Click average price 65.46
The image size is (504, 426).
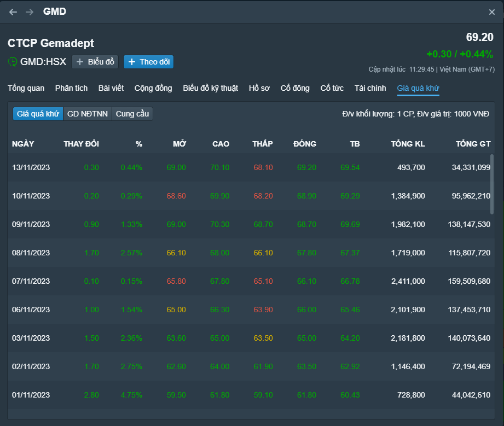pyautogui.click(x=350, y=310)
